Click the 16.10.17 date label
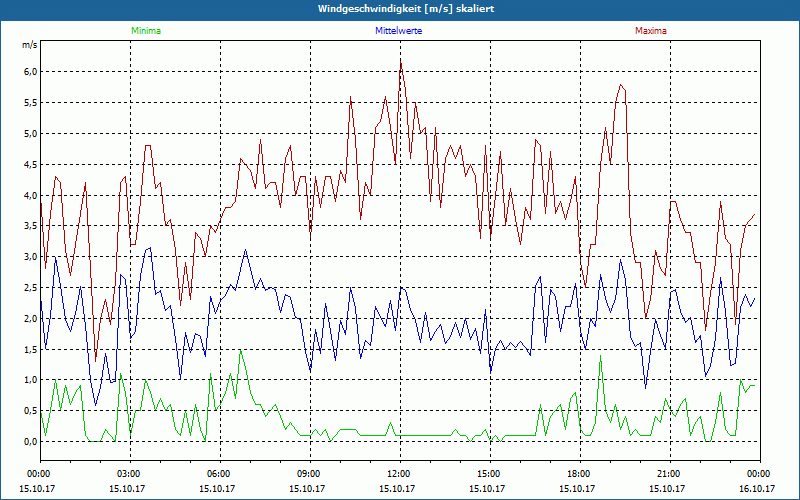800x500 pixels. (757, 488)
